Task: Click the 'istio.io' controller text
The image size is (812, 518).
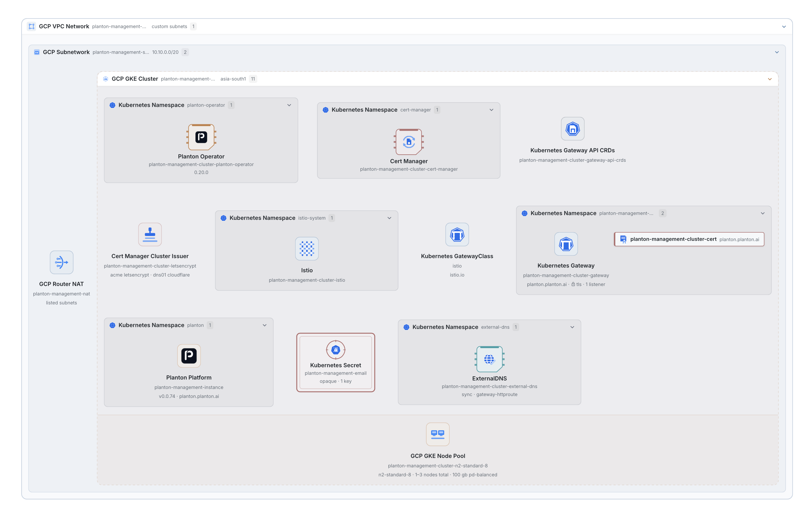Action: coord(457,275)
